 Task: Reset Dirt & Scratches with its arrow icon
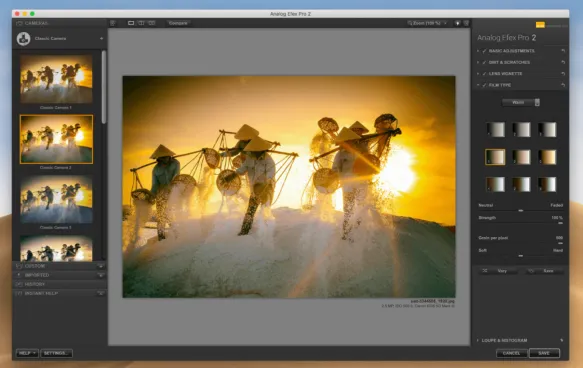563,62
